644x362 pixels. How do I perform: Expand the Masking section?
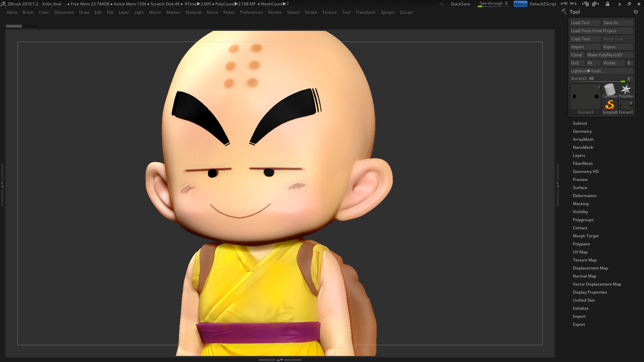click(580, 204)
